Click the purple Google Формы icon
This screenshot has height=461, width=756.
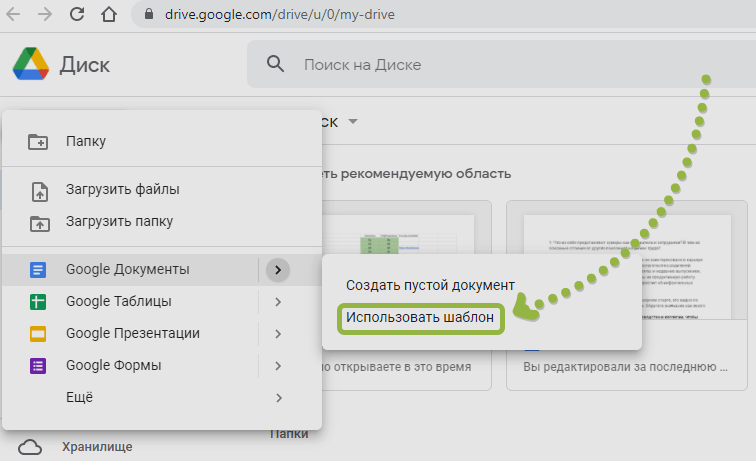pos(39,365)
